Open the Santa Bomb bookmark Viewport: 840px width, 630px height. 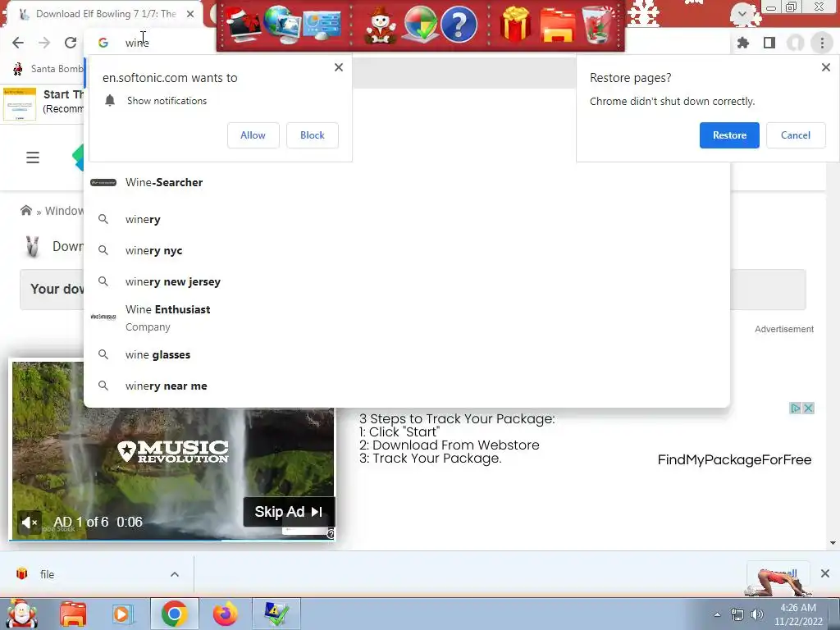48,69
